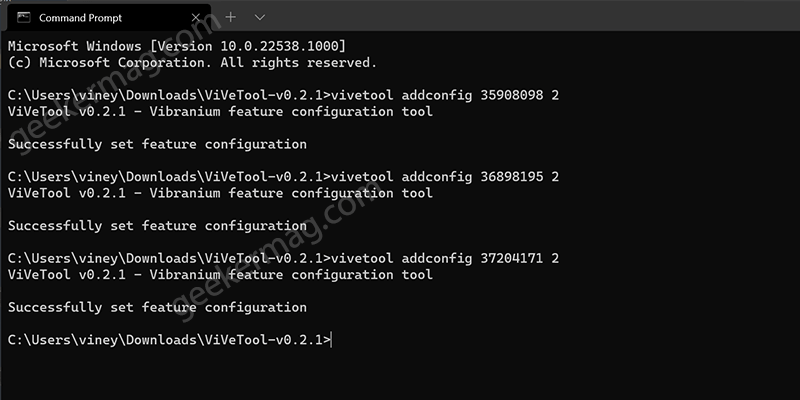The height and width of the screenshot is (400, 800).
Task: Click 'vivetool' in the third command line
Action: (362, 259)
